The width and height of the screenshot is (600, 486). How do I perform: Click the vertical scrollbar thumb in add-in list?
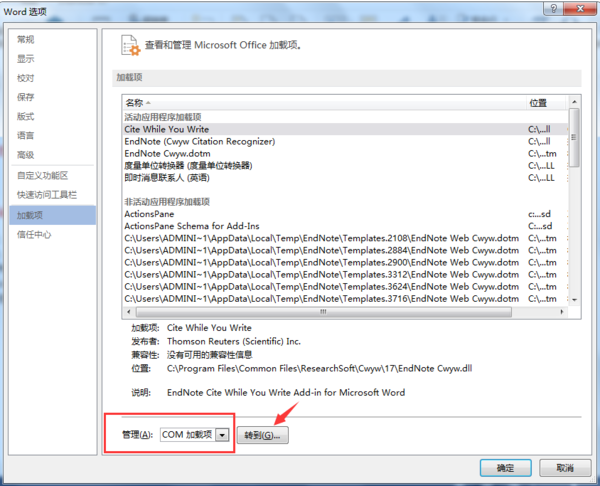pyautogui.click(x=574, y=138)
